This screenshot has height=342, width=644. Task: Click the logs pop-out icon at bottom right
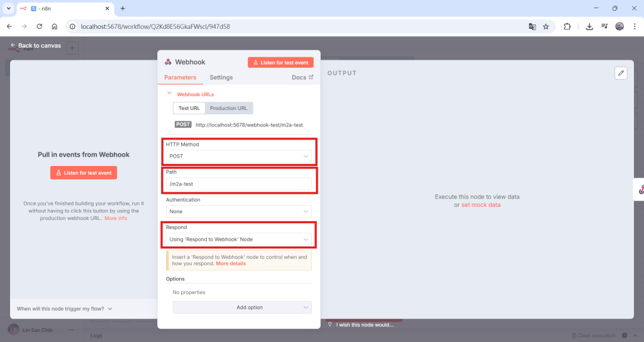(x=625, y=336)
